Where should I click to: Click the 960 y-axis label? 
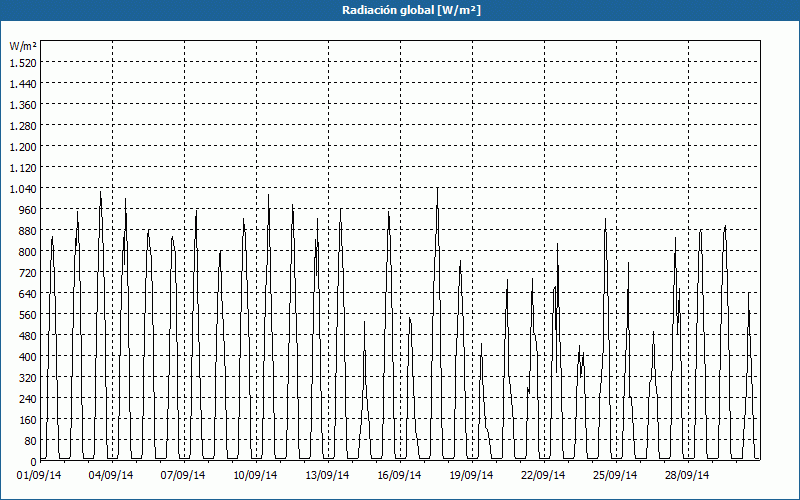(x=28, y=210)
